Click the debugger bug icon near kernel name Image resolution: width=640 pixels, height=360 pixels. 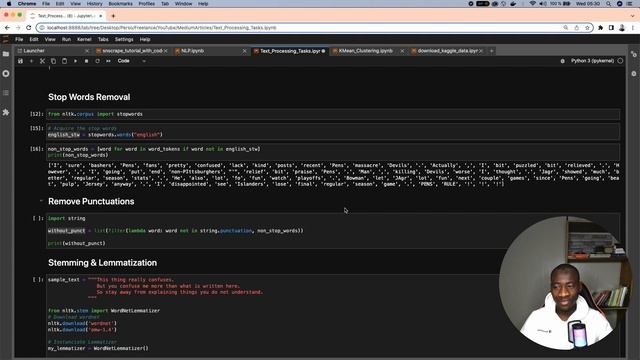562,61
